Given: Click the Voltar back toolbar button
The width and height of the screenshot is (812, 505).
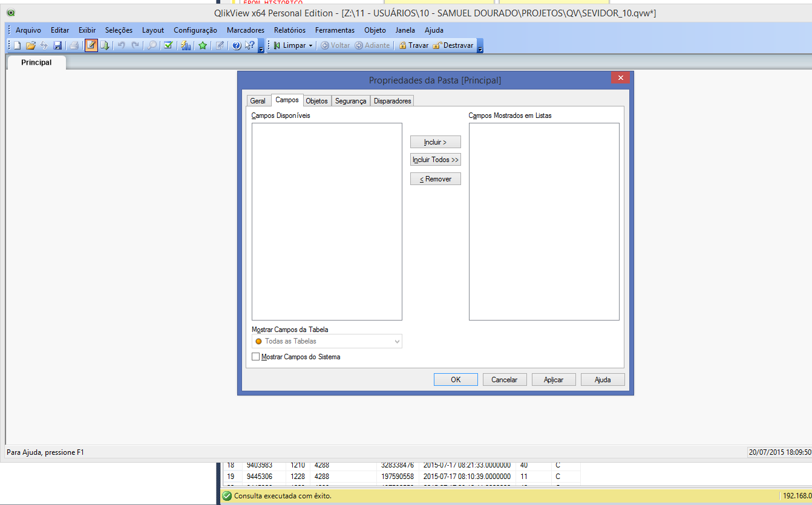Looking at the screenshot, I should (336, 45).
